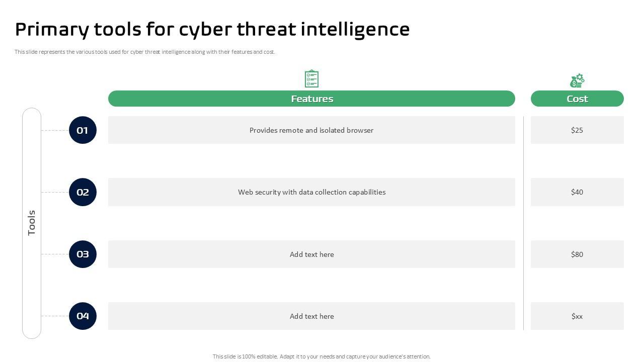This screenshot has width=644, height=362.
Task: Click the checklist clipboard icon above Features
Action: click(x=311, y=79)
